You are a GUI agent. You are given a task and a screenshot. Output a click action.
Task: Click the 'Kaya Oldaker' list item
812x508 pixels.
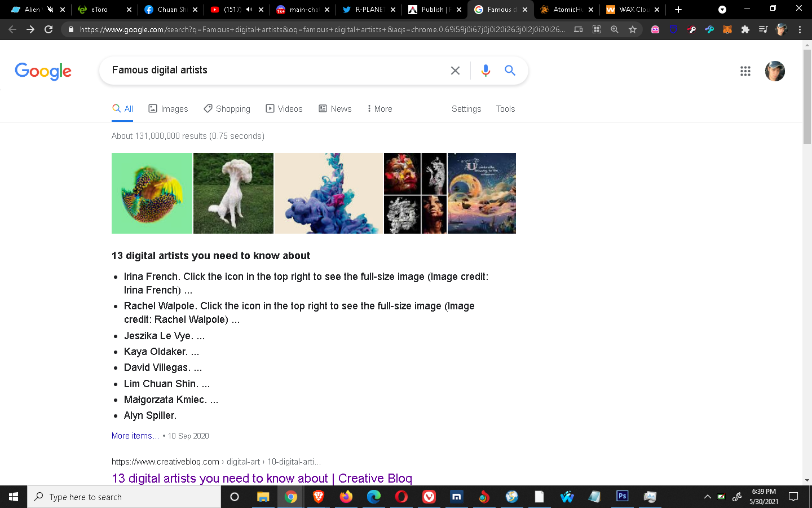(x=161, y=352)
